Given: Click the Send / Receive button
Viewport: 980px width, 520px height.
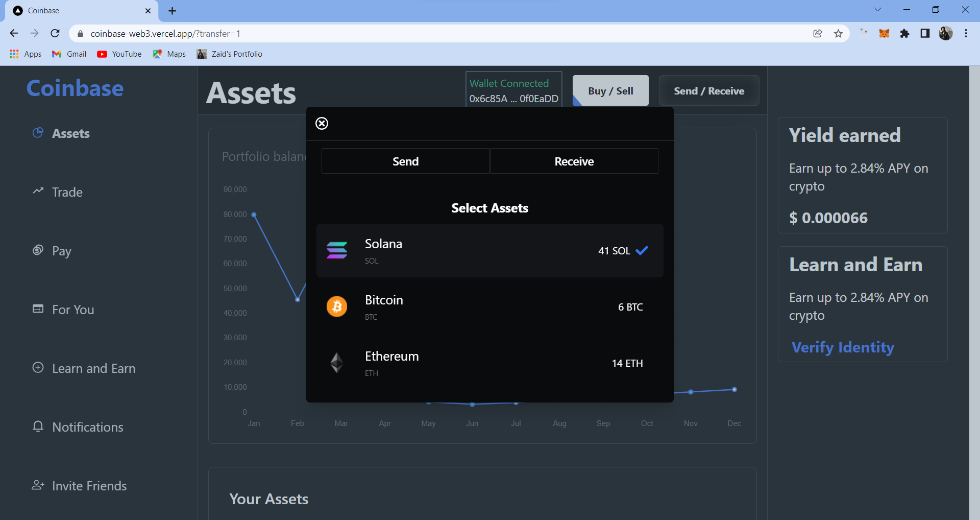Looking at the screenshot, I should point(709,91).
